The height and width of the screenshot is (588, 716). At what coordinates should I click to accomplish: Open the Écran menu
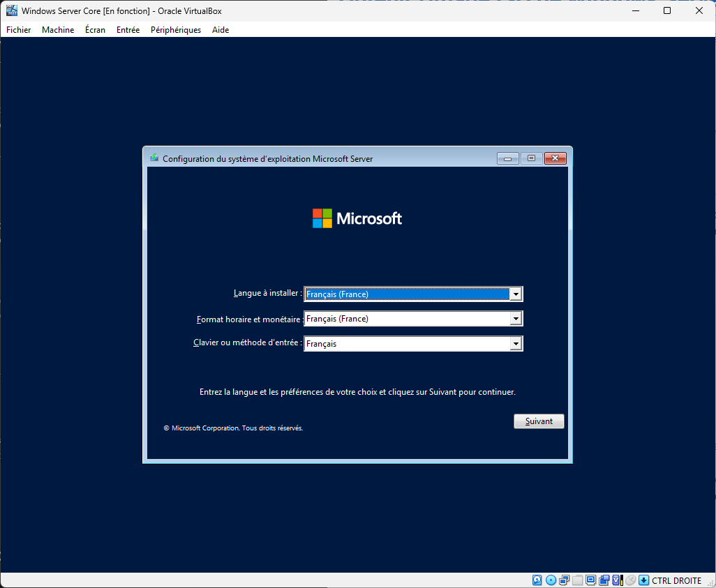click(95, 30)
